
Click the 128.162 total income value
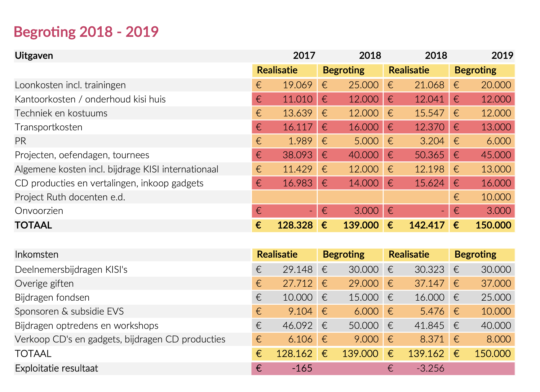coord(294,354)
